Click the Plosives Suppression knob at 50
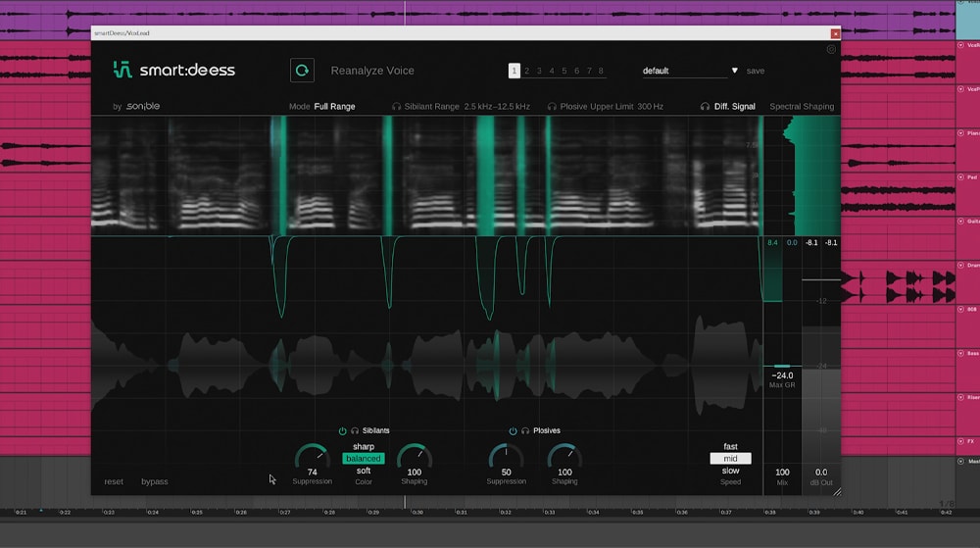980x548 pixels. (507, 456)
